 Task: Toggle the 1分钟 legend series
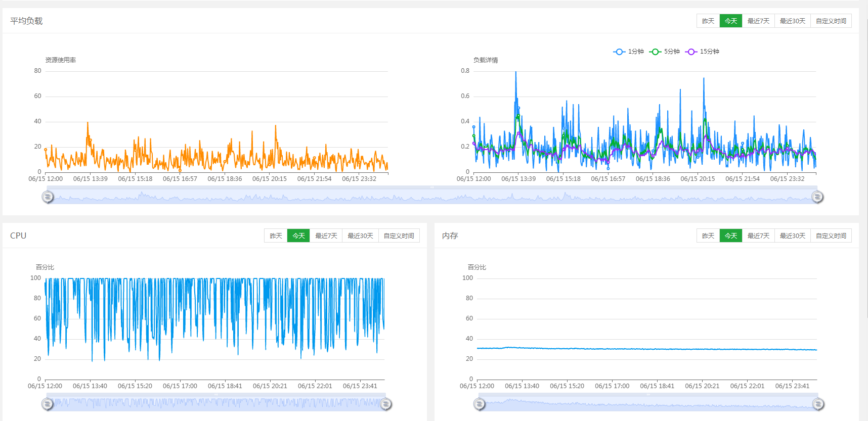pyautogui.click(x=629, y=52)
